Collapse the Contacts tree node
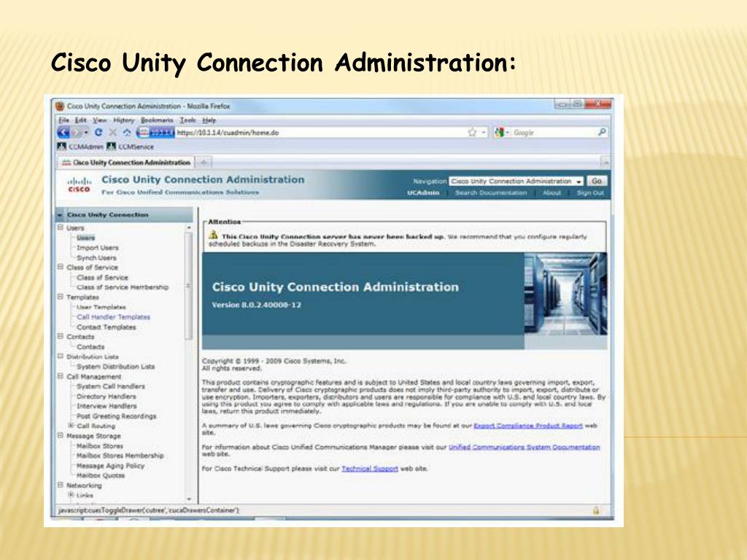This screenshot has height=560, width=747. coord(61,336)
